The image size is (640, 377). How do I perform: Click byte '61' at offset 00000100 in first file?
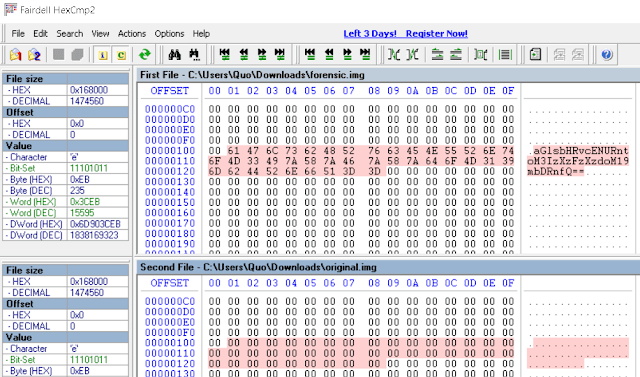(233, 151)
